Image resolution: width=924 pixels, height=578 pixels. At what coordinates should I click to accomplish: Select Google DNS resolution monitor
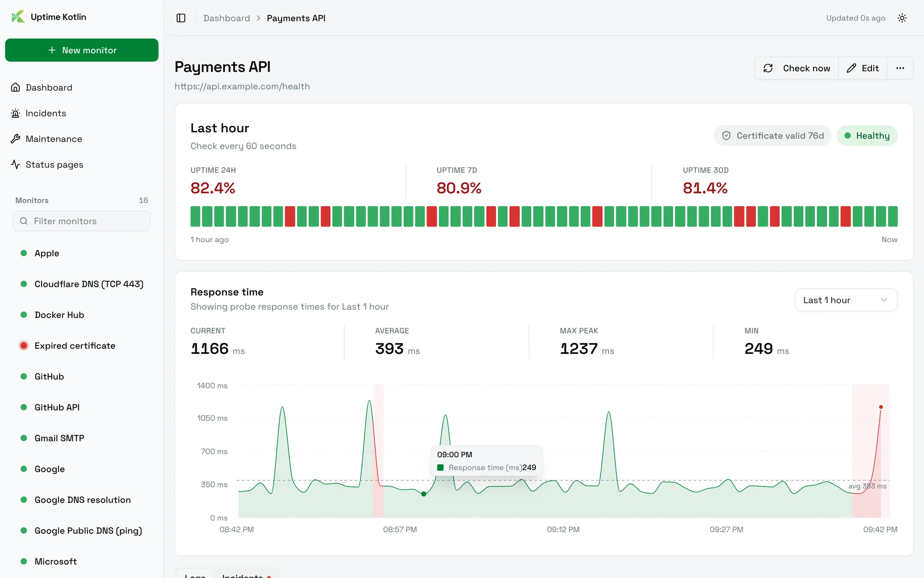(x=82, y=500)
